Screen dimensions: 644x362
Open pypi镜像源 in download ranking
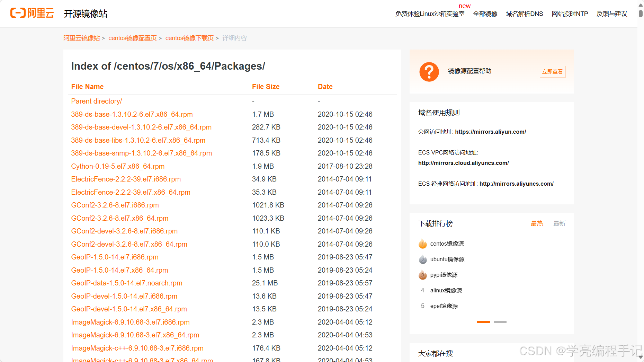pos(444,275)
